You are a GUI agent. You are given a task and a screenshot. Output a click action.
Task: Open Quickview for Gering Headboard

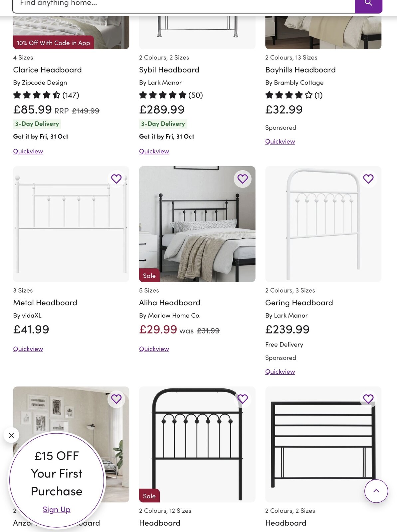[280, 371]
